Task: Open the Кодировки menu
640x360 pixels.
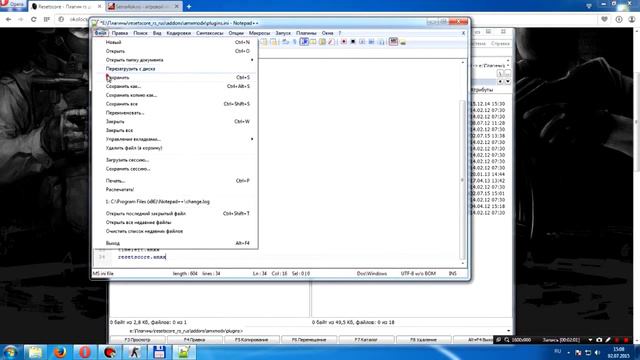Action: coord(178,33)
